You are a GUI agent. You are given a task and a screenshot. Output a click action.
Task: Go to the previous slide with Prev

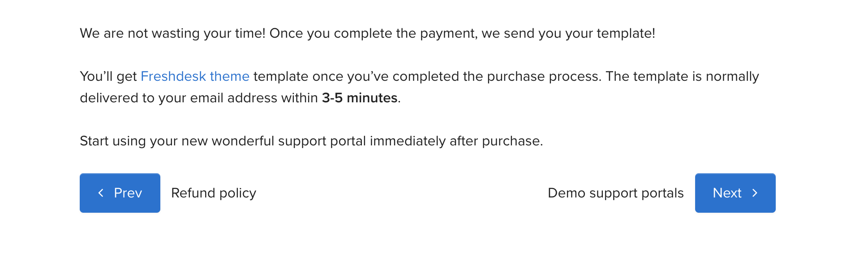120,193
